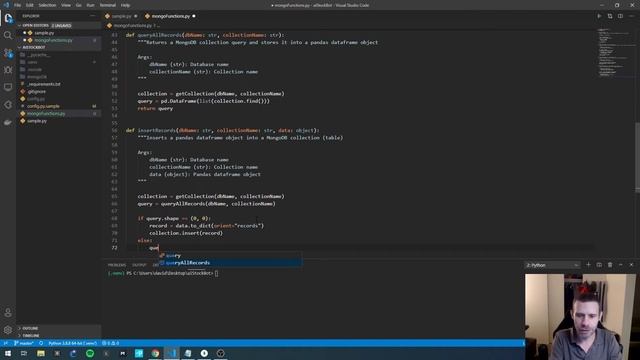The width and height of the screenshot is (640, 360).
Task: Click the Open Changes editor icon
Action: [610, 16]
